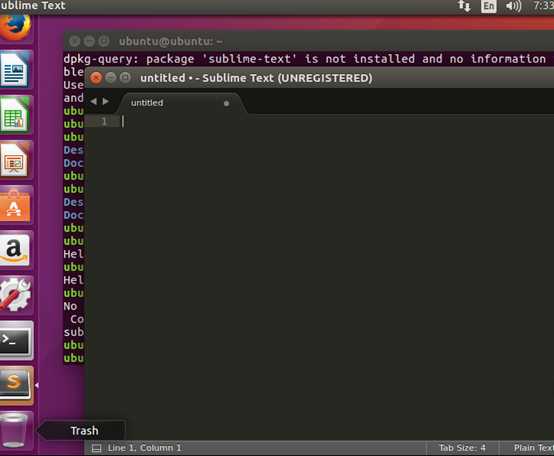Toggle the side bar panel icon in status bar

[x=96, y=449]
